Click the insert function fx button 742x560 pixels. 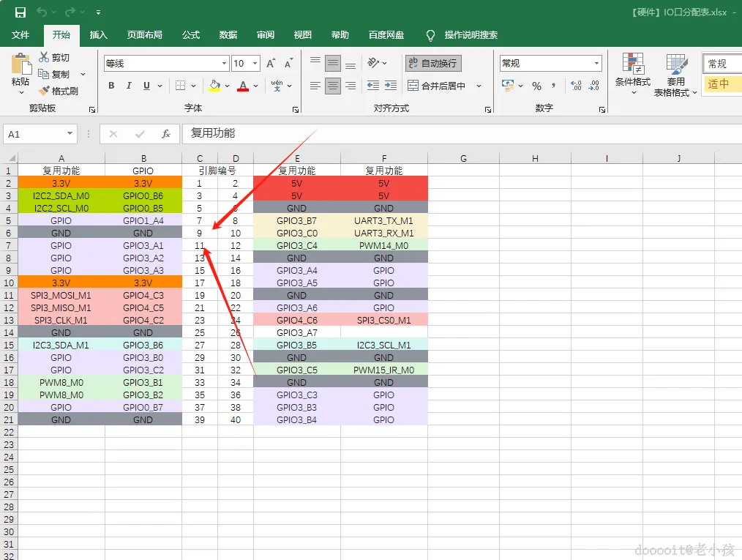click(x=165, y=134)
